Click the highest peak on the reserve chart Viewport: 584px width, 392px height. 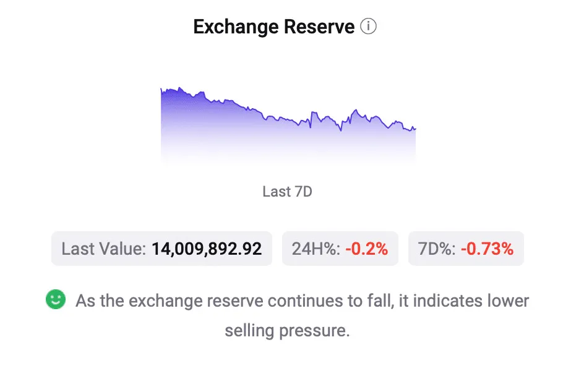179,88
